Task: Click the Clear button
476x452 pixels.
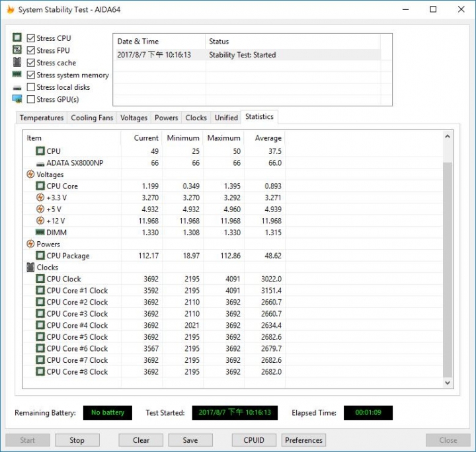Action: coord(141,440)
